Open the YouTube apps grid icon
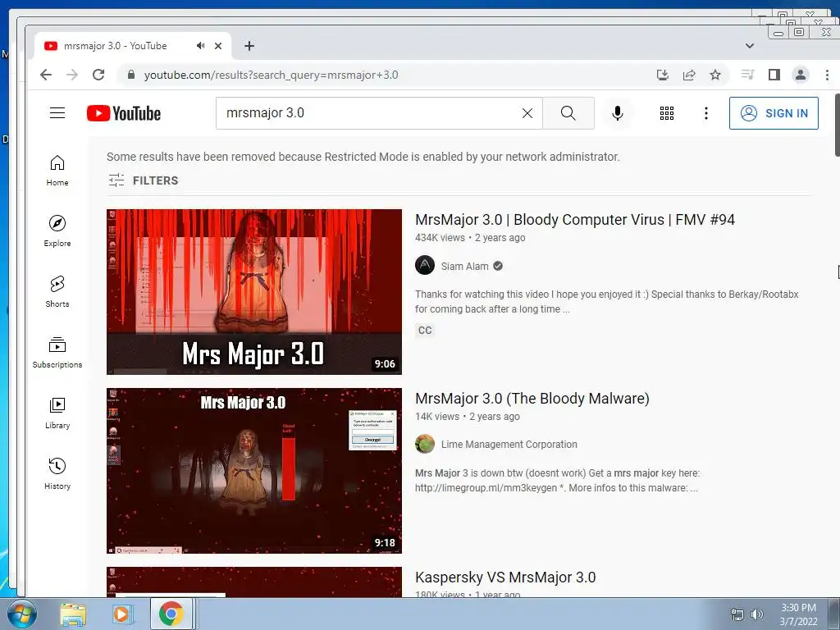The width and height of the screenshot is (840, 630). click(x=666, y=113)
